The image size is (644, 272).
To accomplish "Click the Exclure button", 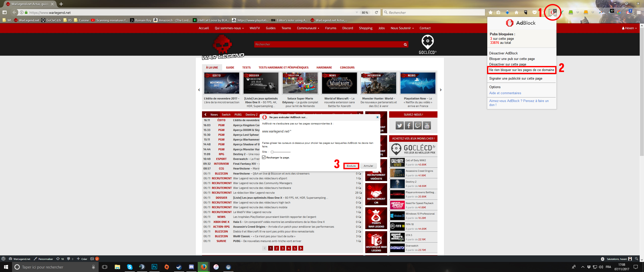I will pos(351,166).
